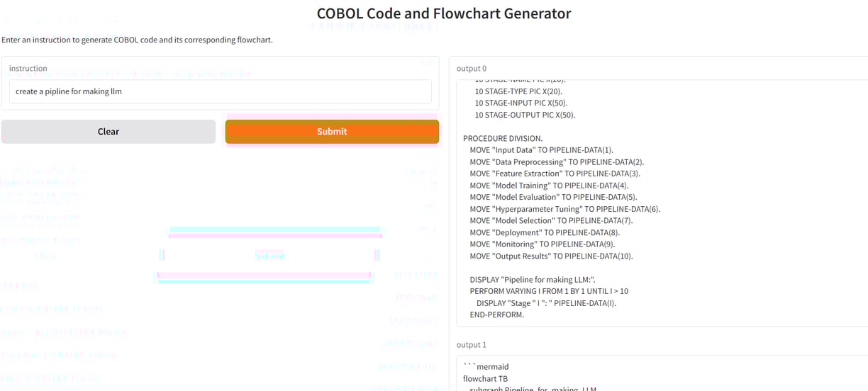Click the 'MOVE "Output Results"' line
Viewport: 868px width, 391px height.
coord(551,256)
